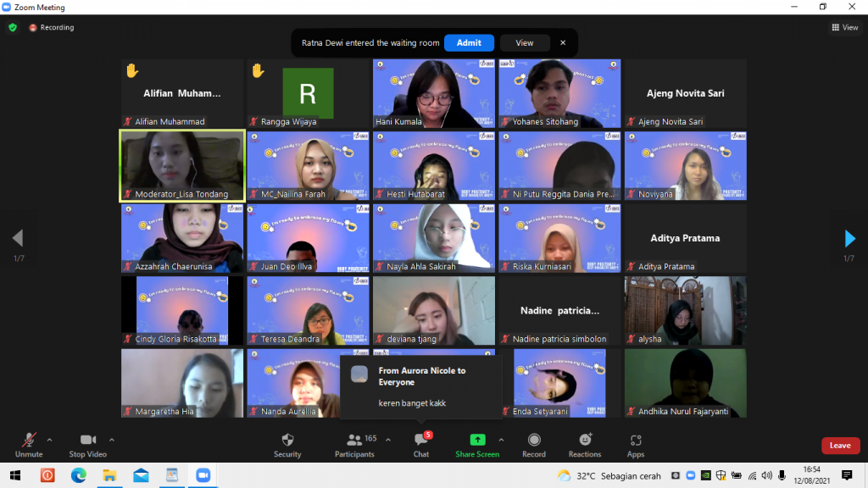
Task: Click View on waiting room notification
Action: 525,42
